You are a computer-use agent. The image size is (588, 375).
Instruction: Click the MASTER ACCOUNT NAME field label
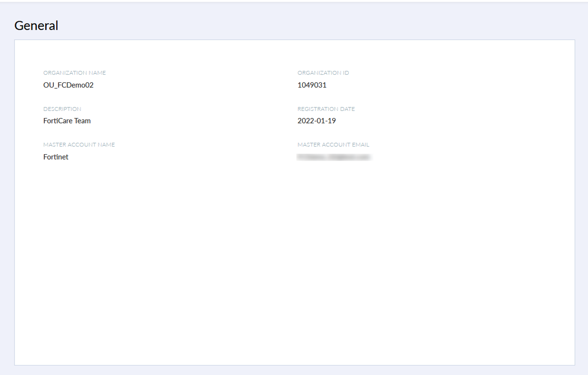79,145
